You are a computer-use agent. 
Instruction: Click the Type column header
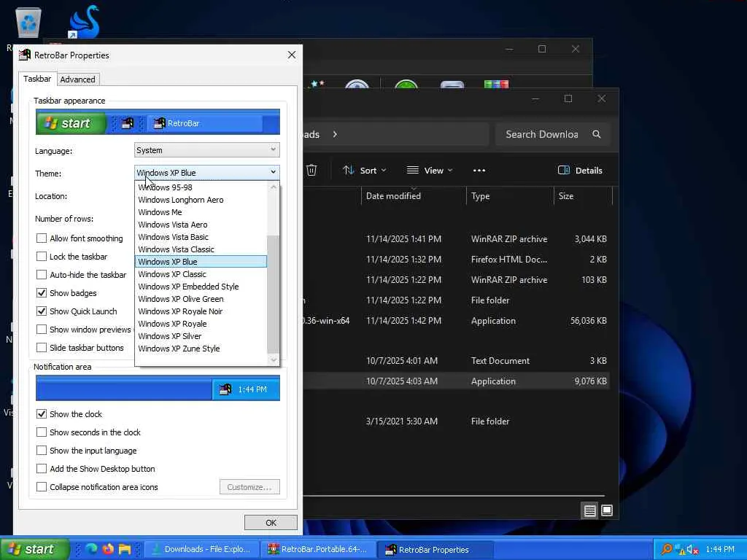480,195
